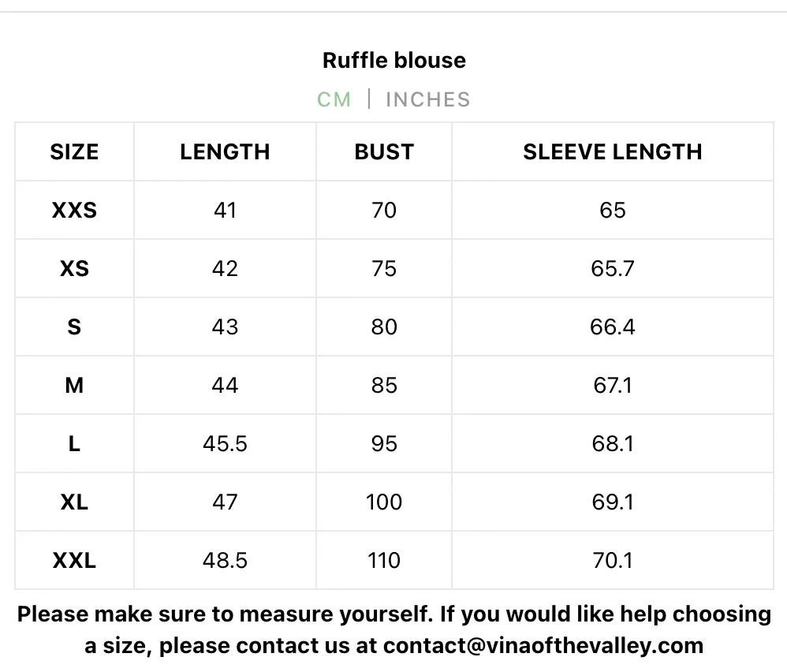Screen dimensions: 787x672
Task: Switch units to CM
Action: 334,99
